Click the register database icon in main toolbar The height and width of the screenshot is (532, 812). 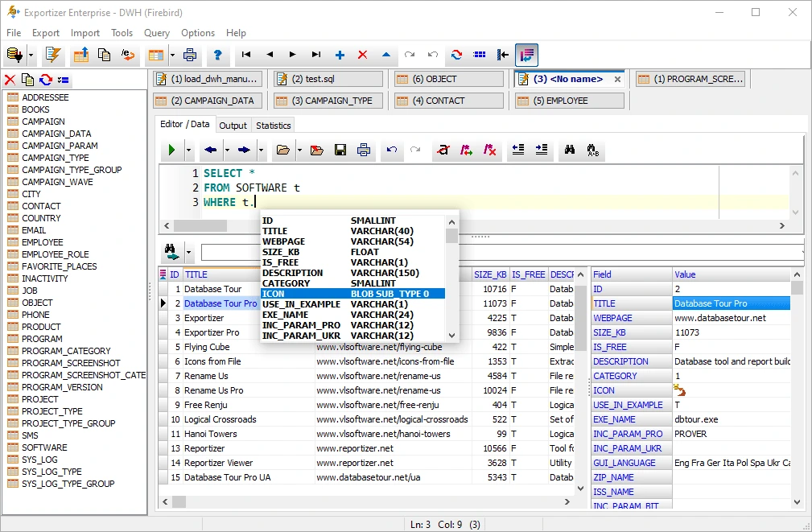click(14, 55)
